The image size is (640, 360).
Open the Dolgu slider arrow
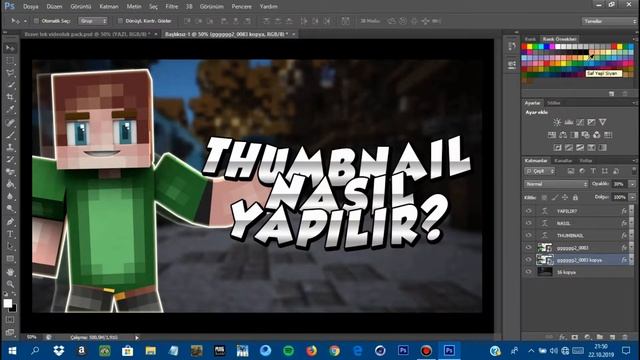632,198
